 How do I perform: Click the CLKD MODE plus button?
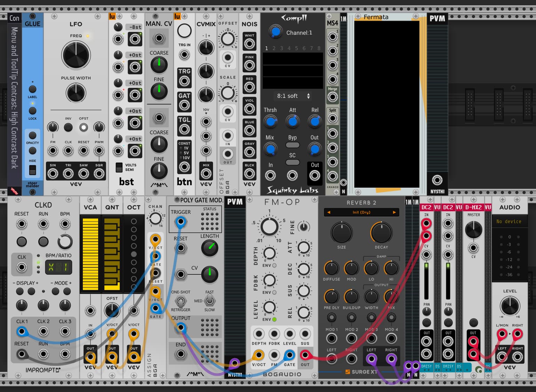pyautogui.click(x=67, y=291)
